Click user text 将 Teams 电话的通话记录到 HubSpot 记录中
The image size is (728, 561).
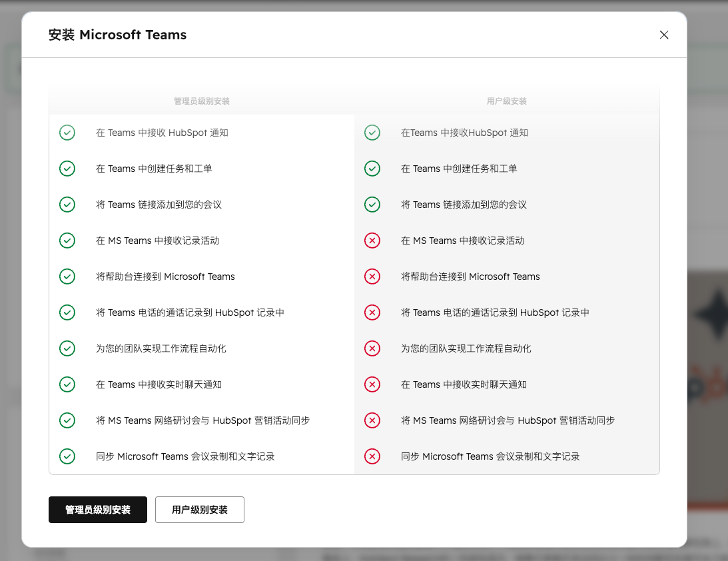(495, 312)
